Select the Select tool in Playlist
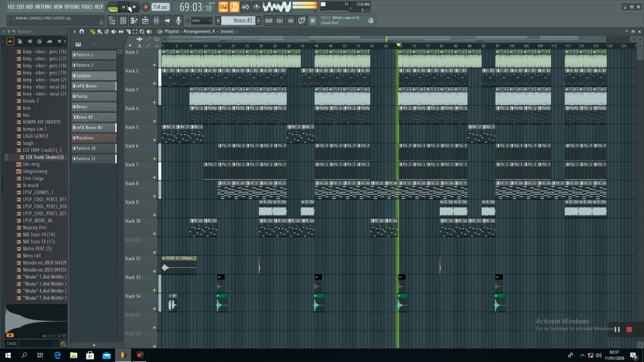644x362 pixels. [x=135, y=32]
